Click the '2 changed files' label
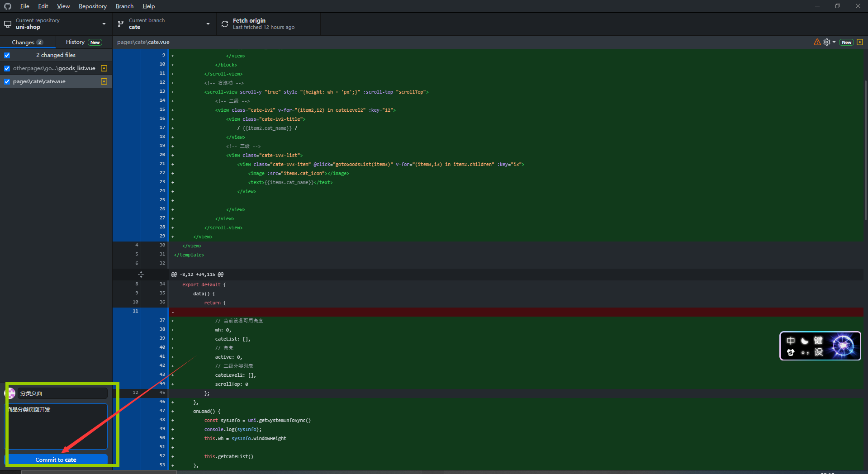This screenshot has height=474, width=868. pyautogui.click(x=56, y=55)
